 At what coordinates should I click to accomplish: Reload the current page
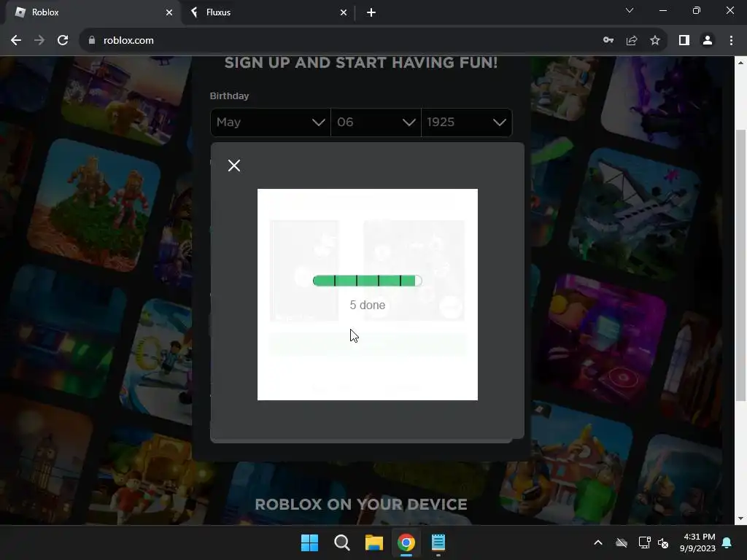click(63, 41)
